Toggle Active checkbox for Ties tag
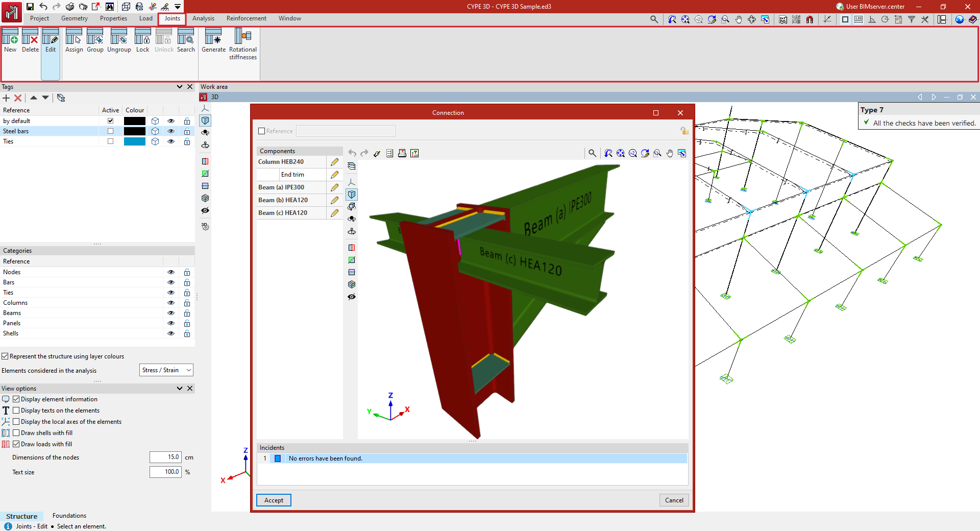This screenshot has height=531, width=980. (x=110, y=141)
